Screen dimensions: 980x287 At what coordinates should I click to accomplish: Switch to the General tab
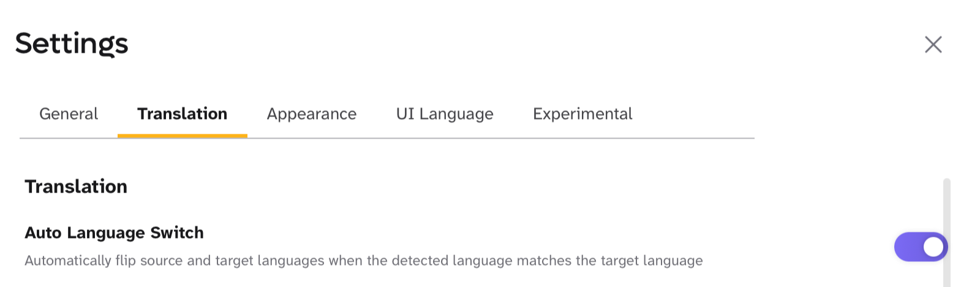[x=69, y=114]
